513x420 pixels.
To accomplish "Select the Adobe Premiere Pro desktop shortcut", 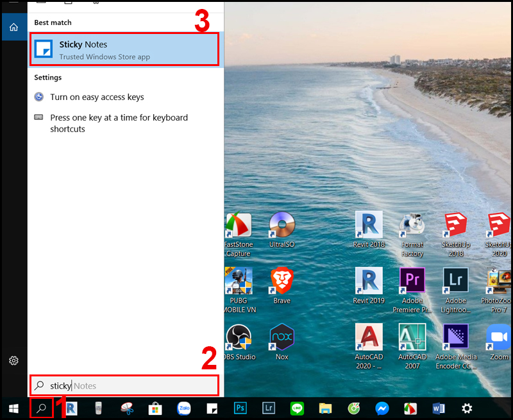I will [x=412, y=290].
